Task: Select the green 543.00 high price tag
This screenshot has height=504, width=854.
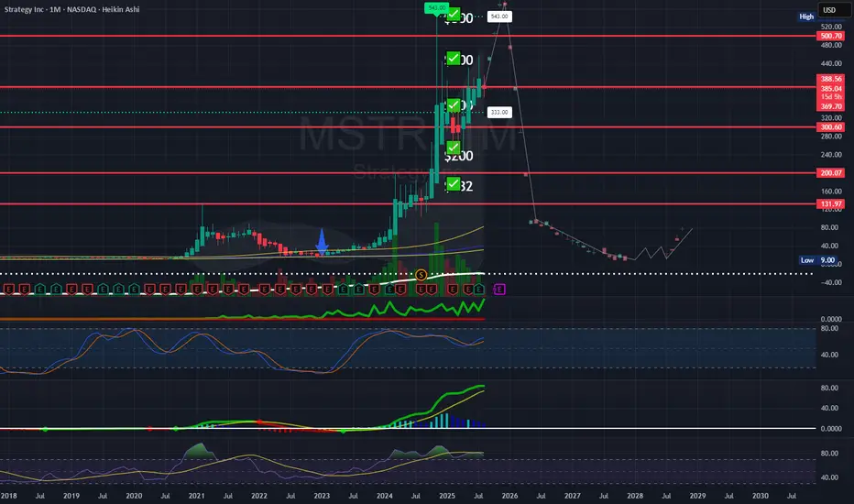Action: pos(436,7)
